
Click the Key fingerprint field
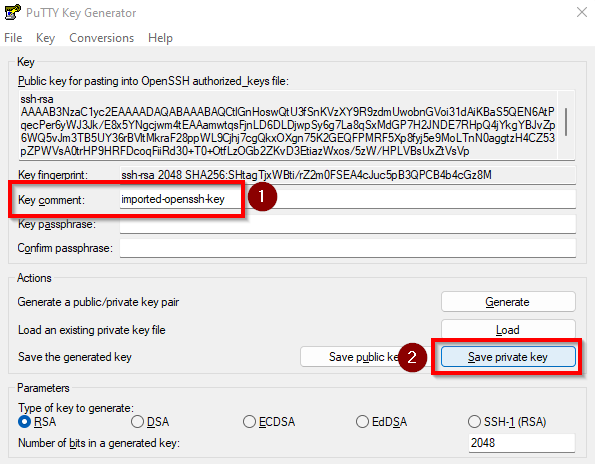pos(348,175)
